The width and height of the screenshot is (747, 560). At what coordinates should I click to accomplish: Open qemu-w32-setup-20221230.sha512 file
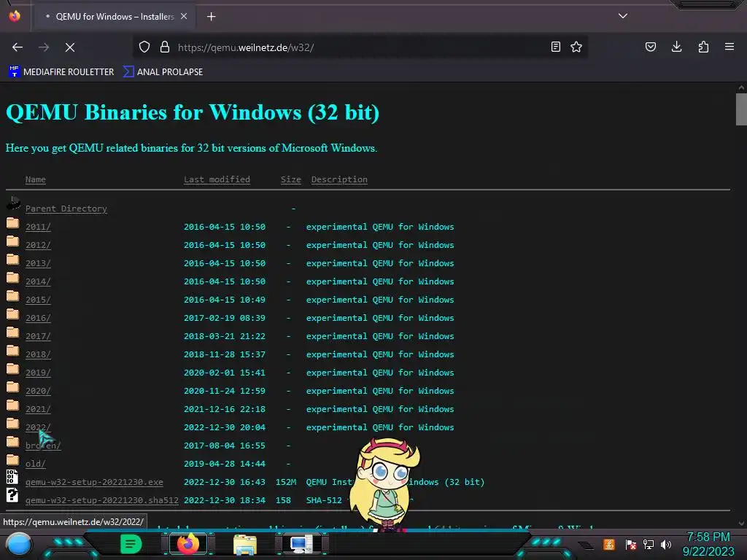pyautogui.click(x=102, y=500)
